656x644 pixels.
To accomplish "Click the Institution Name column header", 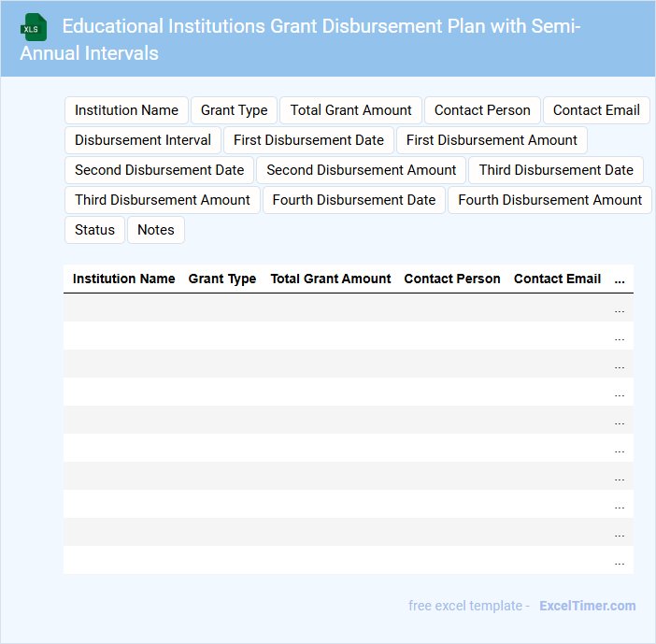I will tap(123, 279).
